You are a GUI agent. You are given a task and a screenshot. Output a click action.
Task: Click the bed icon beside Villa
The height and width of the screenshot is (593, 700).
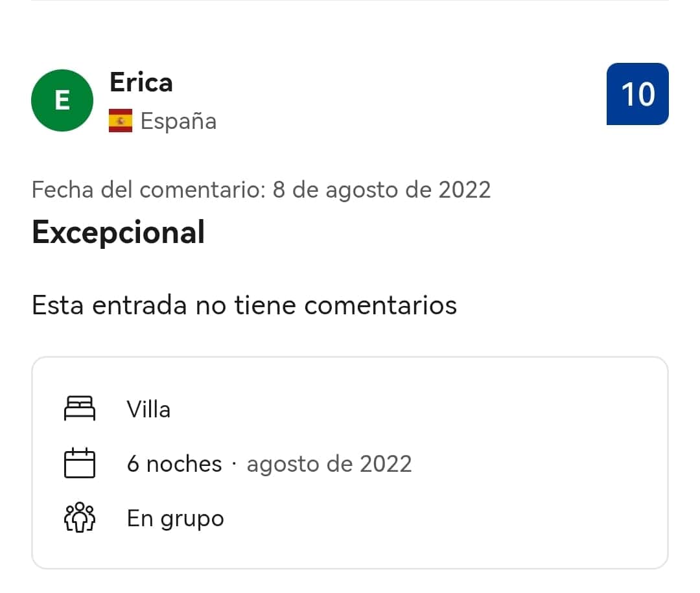coord(80,408)
